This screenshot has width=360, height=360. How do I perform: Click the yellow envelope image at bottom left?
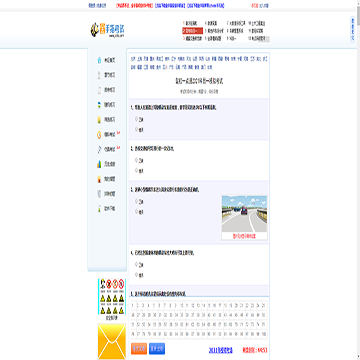point(112,341)
